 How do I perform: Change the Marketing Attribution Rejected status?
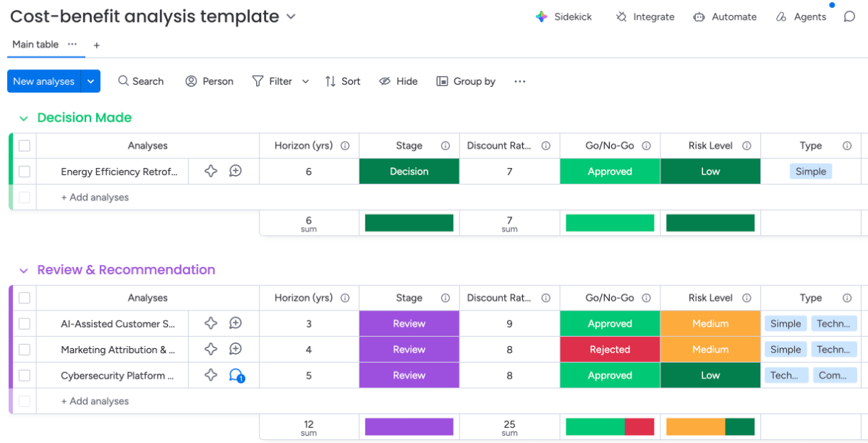click(x=610, y=350)
